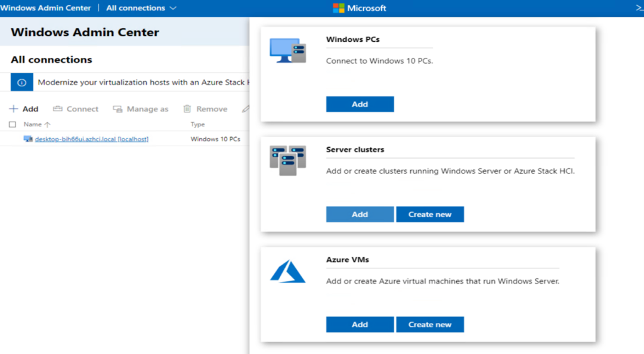This screenshot has width=644, height=354.
Task: Click the Connect toolbar icon
Action: click(57, 109)
